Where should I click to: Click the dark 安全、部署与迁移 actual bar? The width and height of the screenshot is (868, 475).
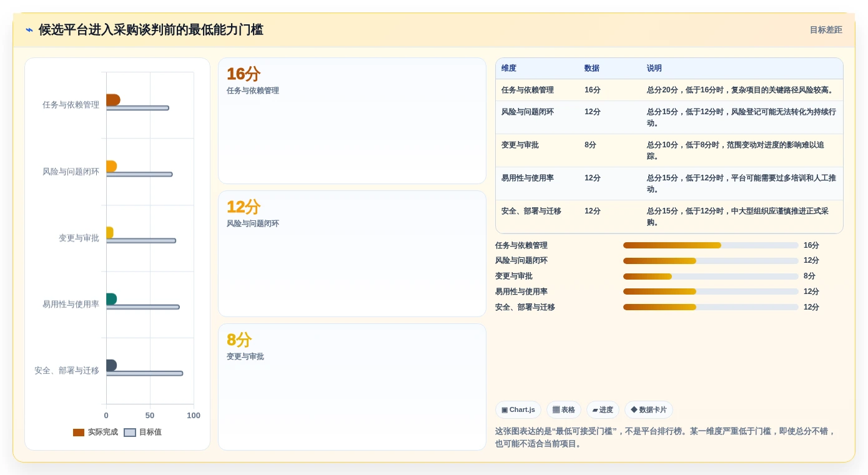point(111,365)
